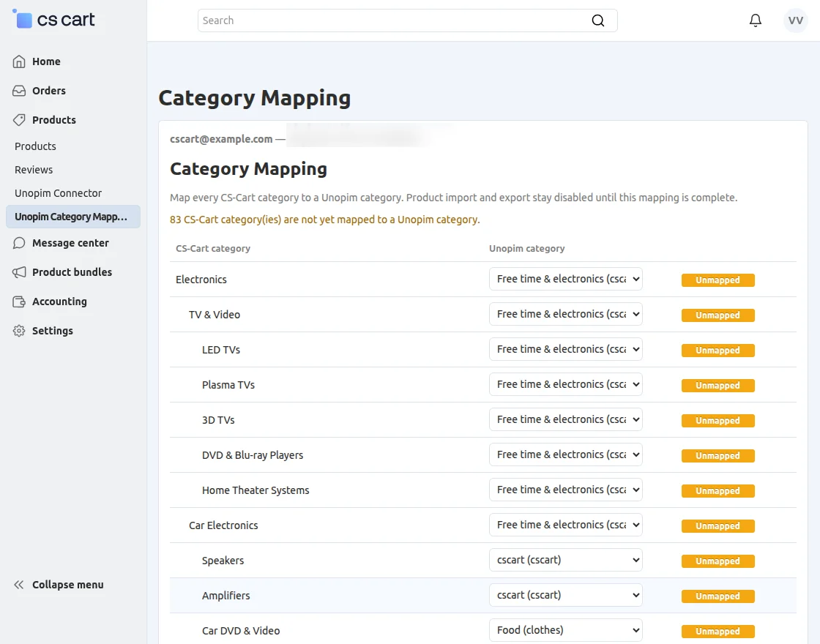Open Reviews submenu link
820x644 pixels.
(x=34, y=170)
